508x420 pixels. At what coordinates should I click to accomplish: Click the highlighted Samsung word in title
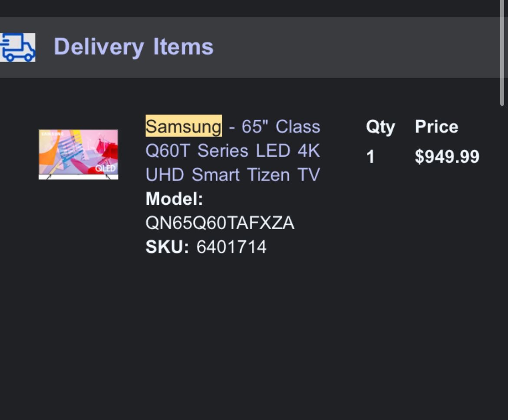click(183, 126)
